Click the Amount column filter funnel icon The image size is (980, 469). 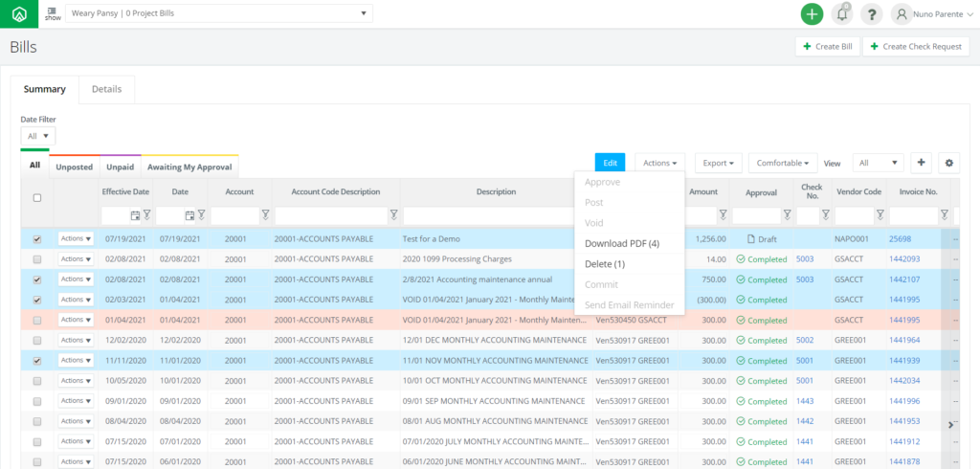(x=723, y=215)
